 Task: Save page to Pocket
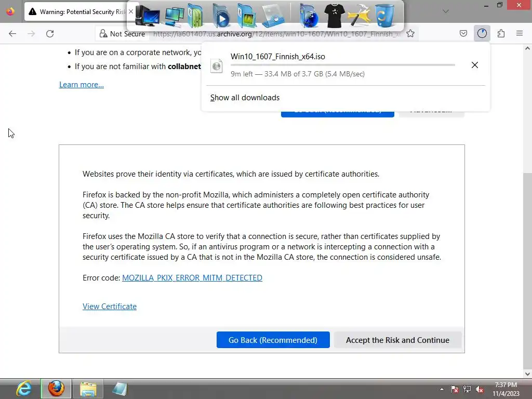point(463,33)
